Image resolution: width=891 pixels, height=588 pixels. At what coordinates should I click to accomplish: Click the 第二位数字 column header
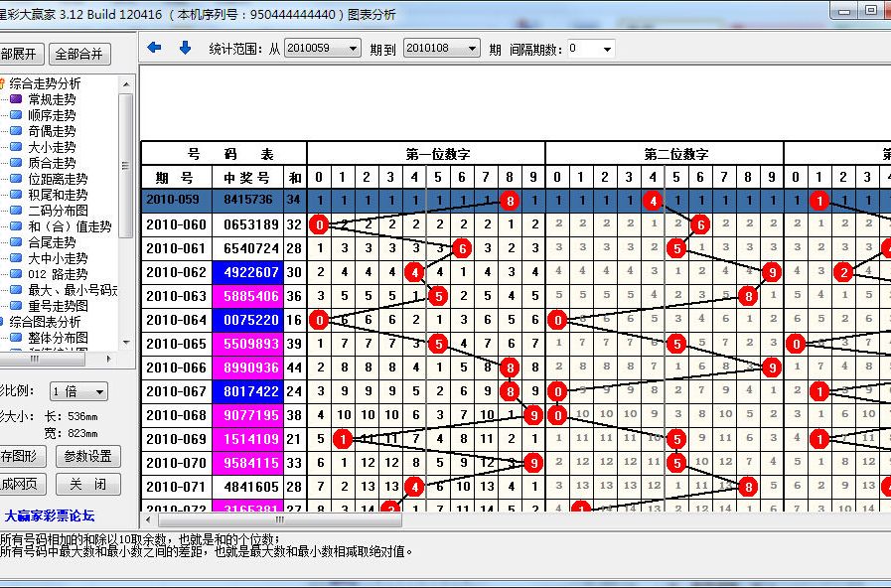click(x=665, y=154)
